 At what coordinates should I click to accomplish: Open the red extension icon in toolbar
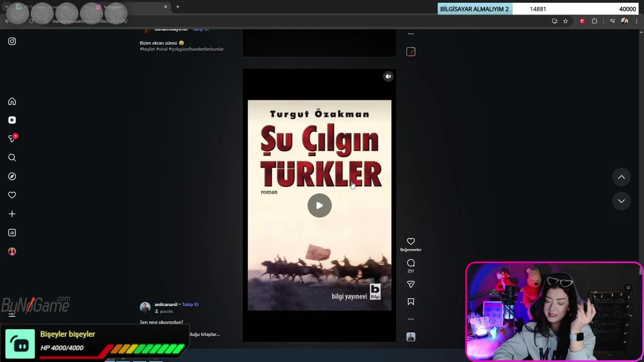click(x=582, y=21)
